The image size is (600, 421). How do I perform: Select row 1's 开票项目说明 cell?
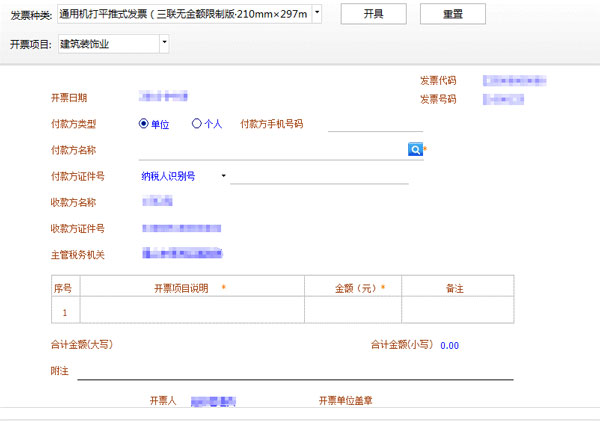(190, 312)
